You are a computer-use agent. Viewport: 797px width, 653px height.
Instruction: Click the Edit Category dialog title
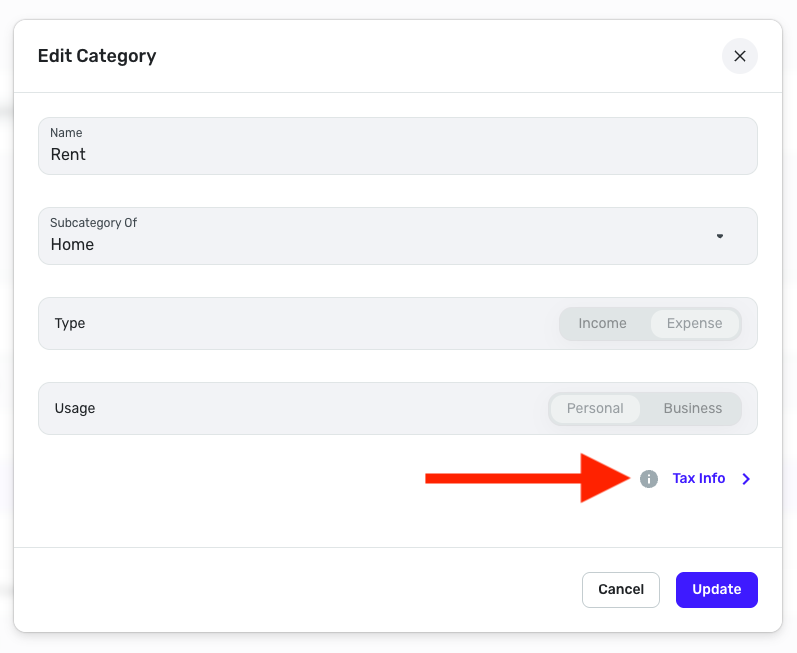[x=97, y=56]
